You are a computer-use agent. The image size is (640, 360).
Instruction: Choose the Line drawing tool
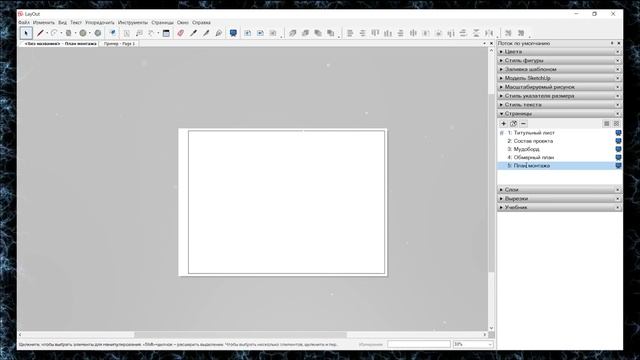tap(40, 33)
